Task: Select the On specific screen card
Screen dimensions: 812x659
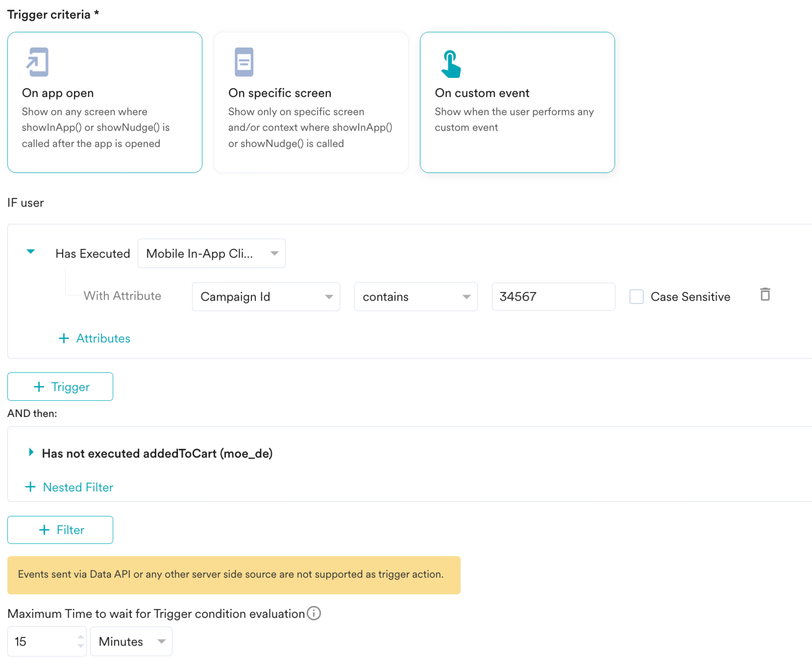Action: 311,102
